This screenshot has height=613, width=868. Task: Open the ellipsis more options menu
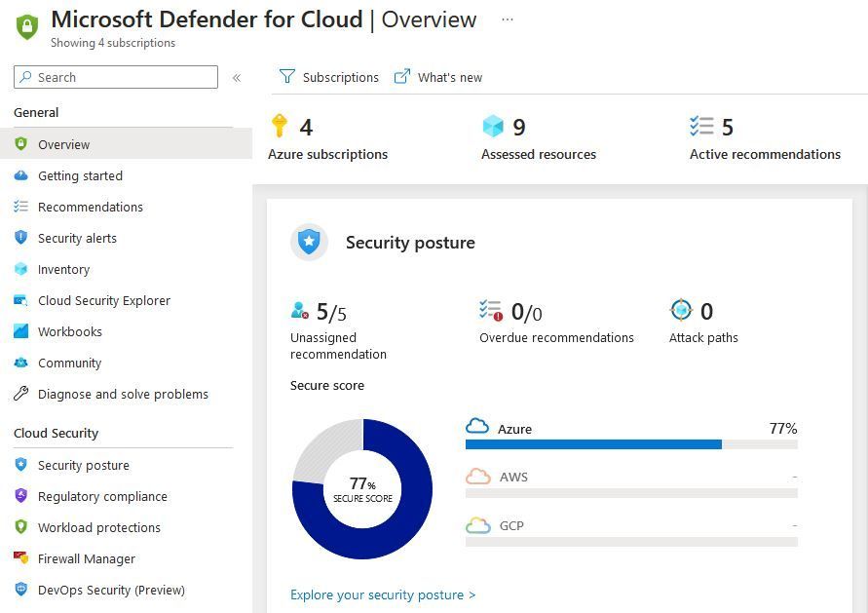coord(508,19)
